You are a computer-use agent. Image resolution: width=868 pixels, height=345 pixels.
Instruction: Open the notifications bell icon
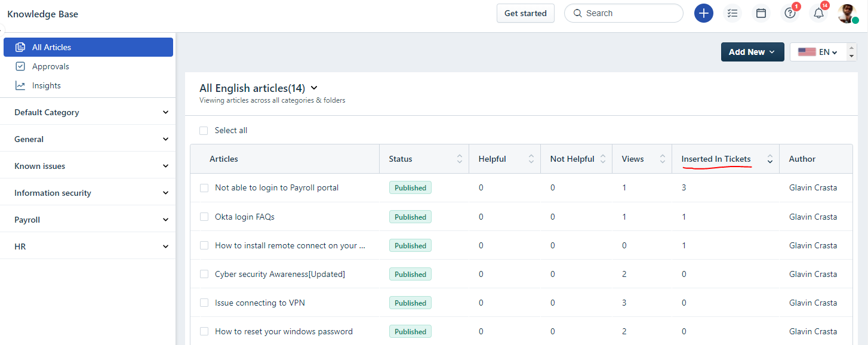coord(818,13)
